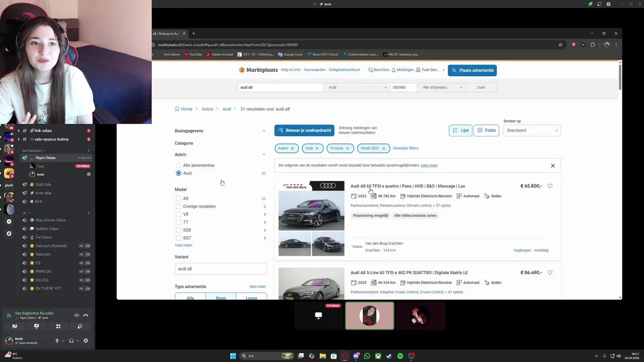
Task: Open main photo of first Audi A8 listing
Action: 311,206
